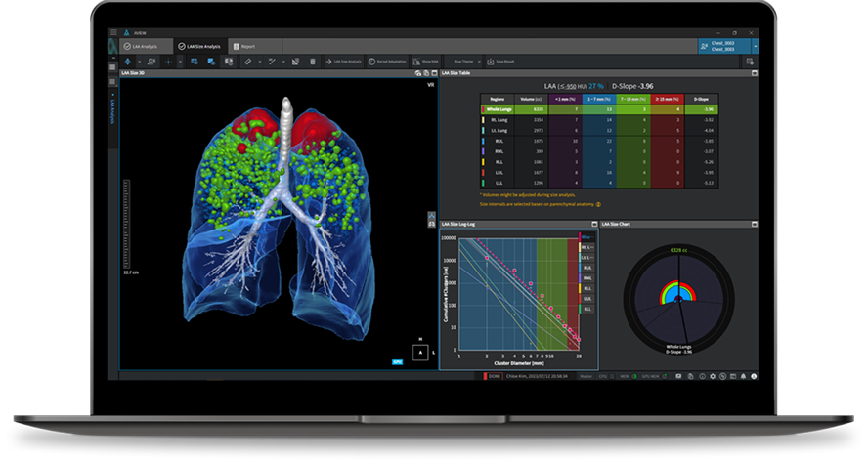Toggle the RML series in log-log legend
This screenshot has width=868, height=461.
[586, 277]
